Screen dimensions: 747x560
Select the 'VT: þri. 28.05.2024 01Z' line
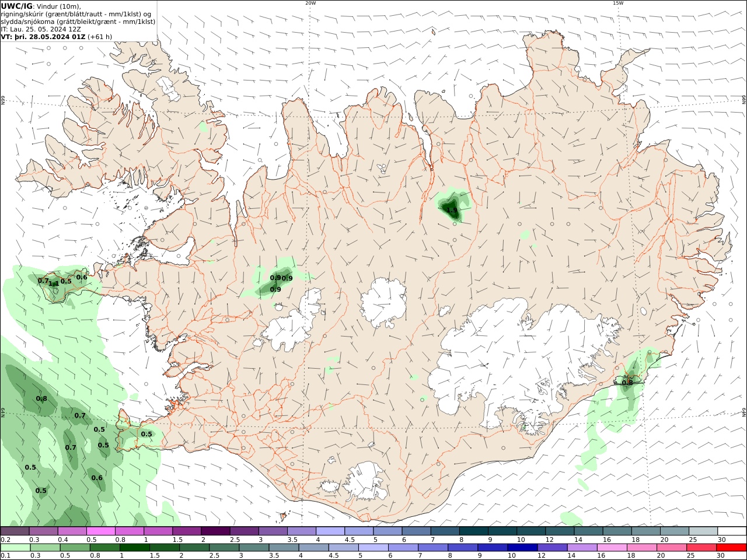(x=44, y=36)
